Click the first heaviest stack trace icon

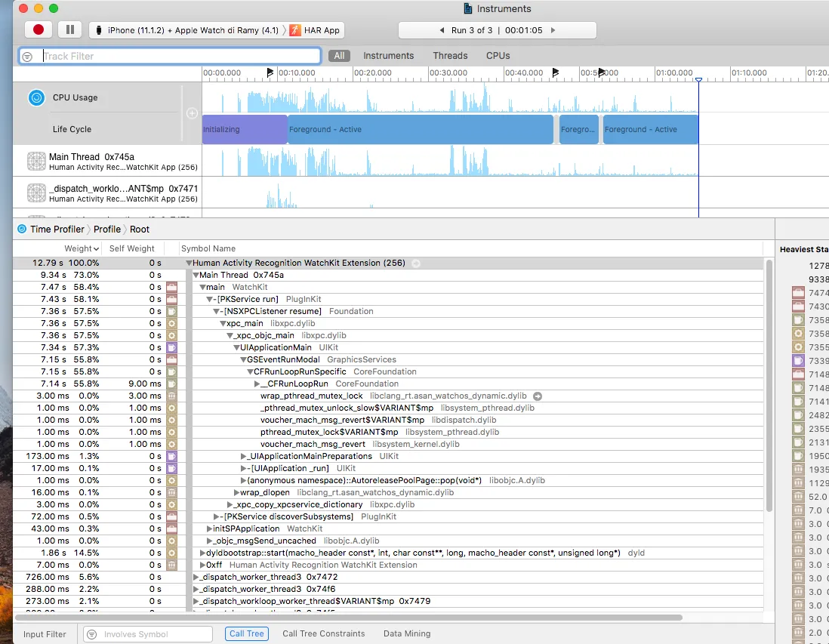click(798, 292)
